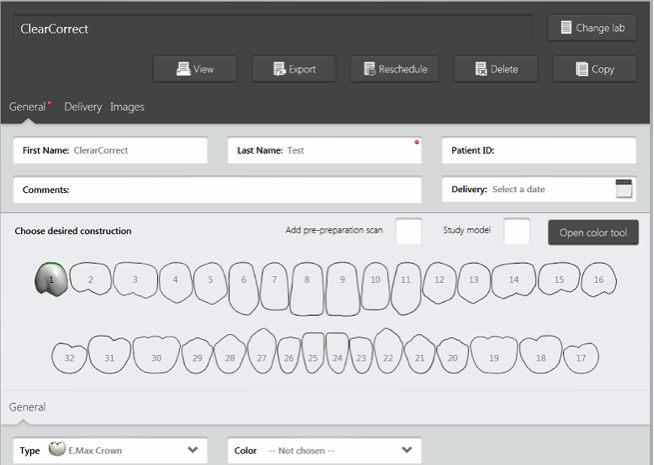Open the Images tab
The image size is (654, 465).
[127, 107]
